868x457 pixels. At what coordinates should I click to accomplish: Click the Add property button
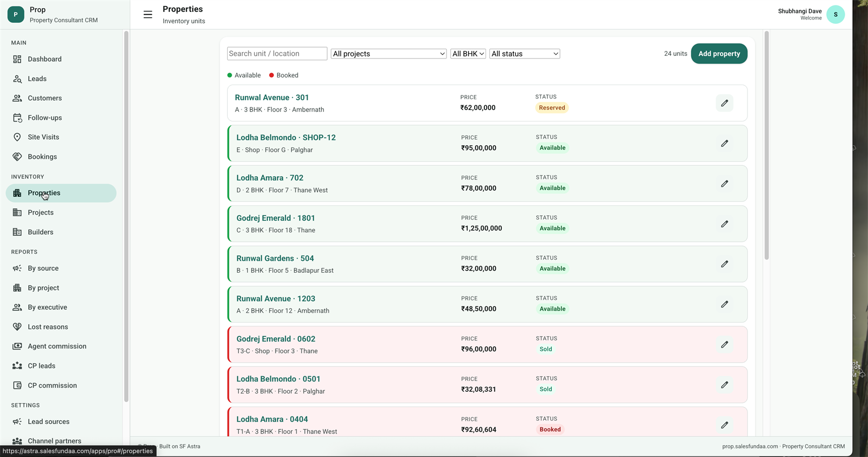[x=719, y=54]
